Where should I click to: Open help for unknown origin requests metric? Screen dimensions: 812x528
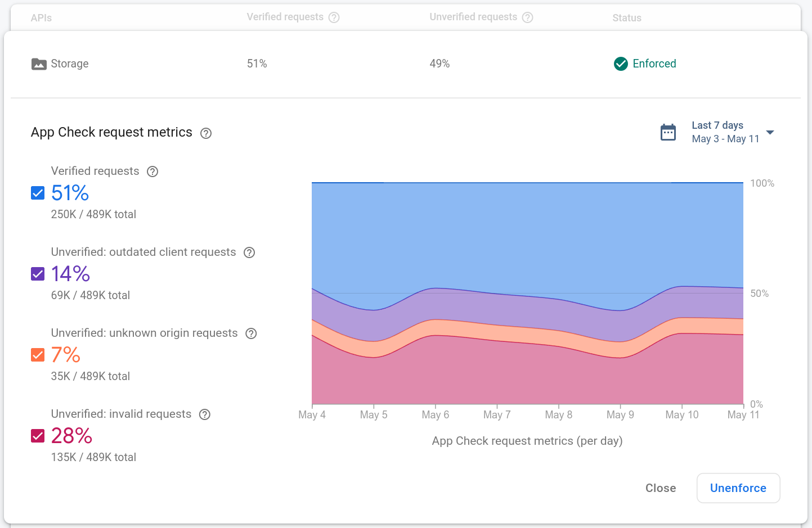(x=251, y=333)
